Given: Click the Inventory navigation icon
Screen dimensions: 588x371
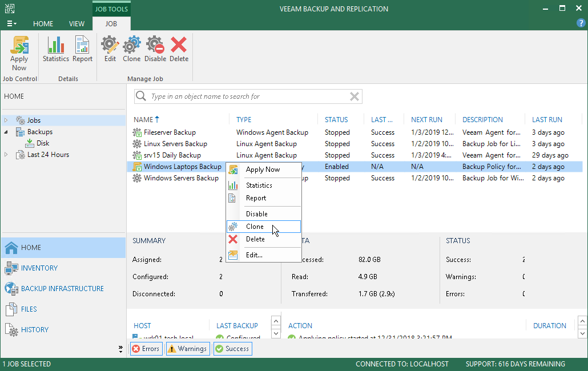Looking at the screenshot, I should (11, 268).
